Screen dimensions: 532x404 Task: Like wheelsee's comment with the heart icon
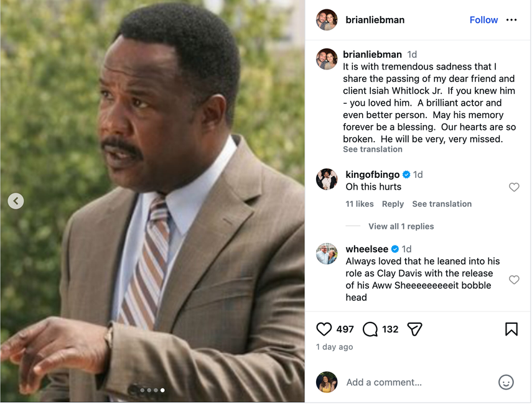pos(514,280)
